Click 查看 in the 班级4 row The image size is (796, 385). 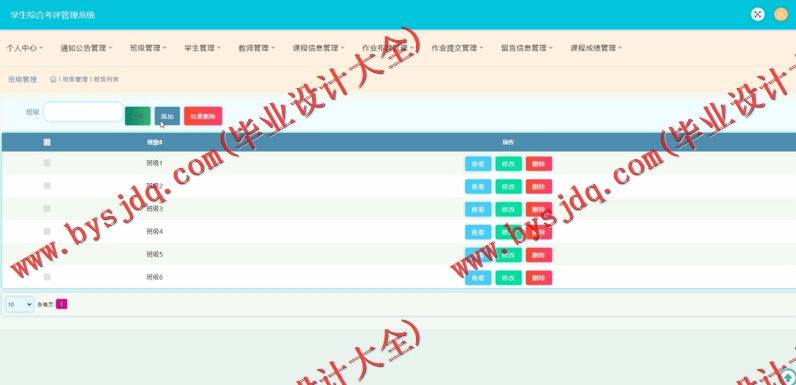478,232
